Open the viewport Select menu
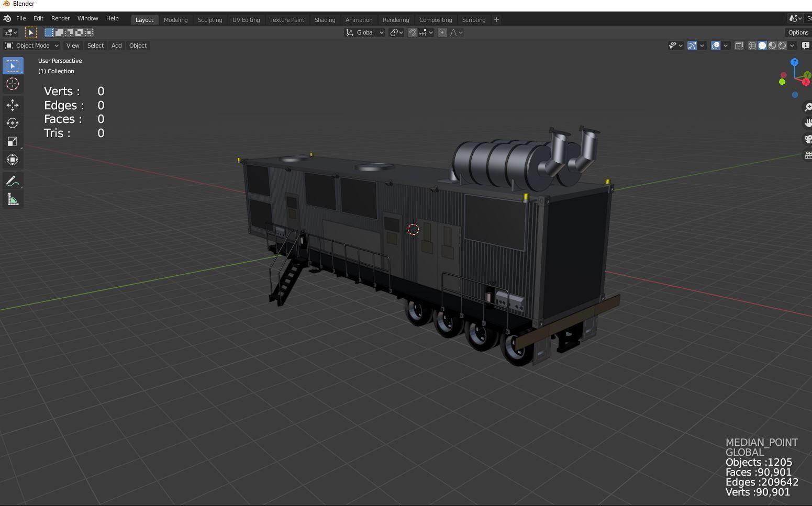Screen dimensions: 812x506 click(x=95, y=46)
